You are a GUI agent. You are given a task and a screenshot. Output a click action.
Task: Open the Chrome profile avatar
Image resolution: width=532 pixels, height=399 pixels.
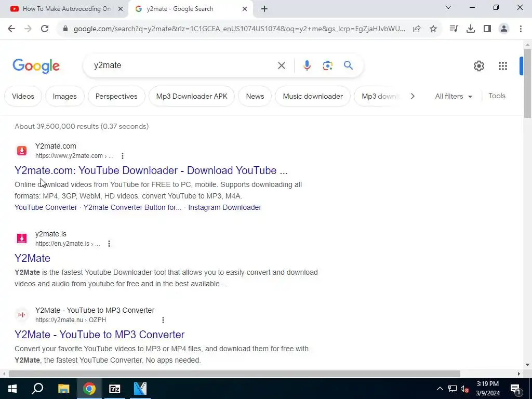coord(504,29)
